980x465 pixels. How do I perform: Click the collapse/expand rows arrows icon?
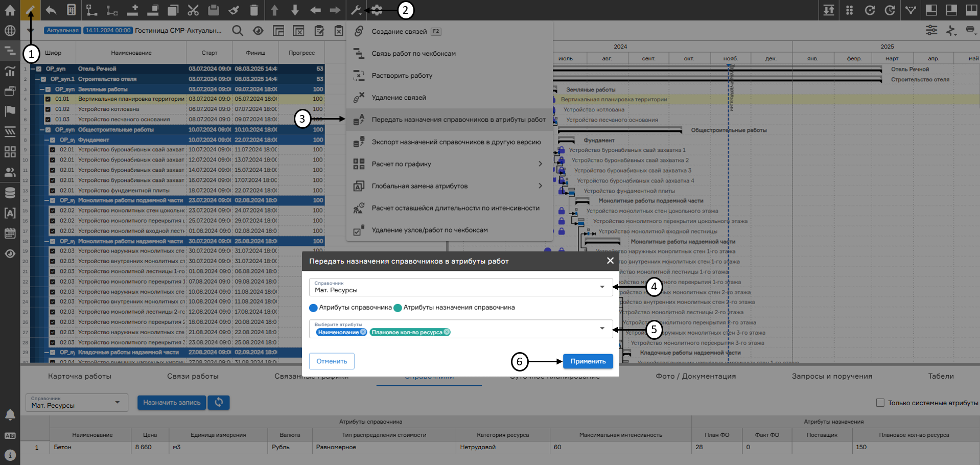[829, 10]
